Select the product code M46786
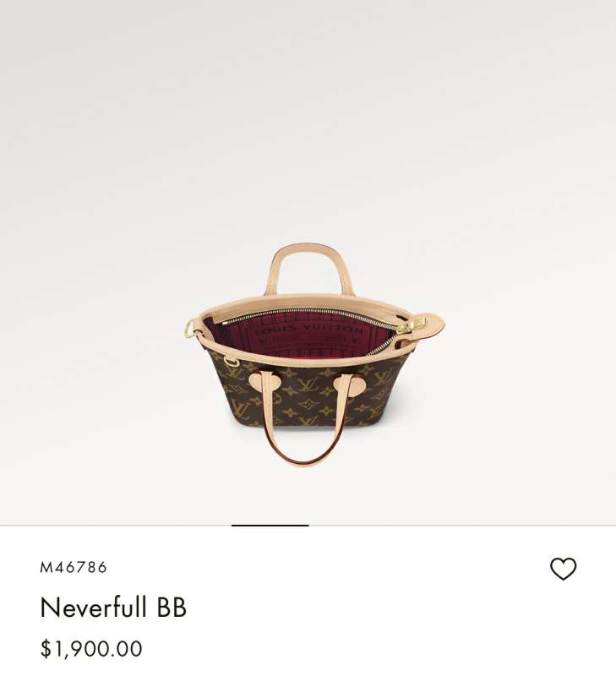 pos(74,567)
